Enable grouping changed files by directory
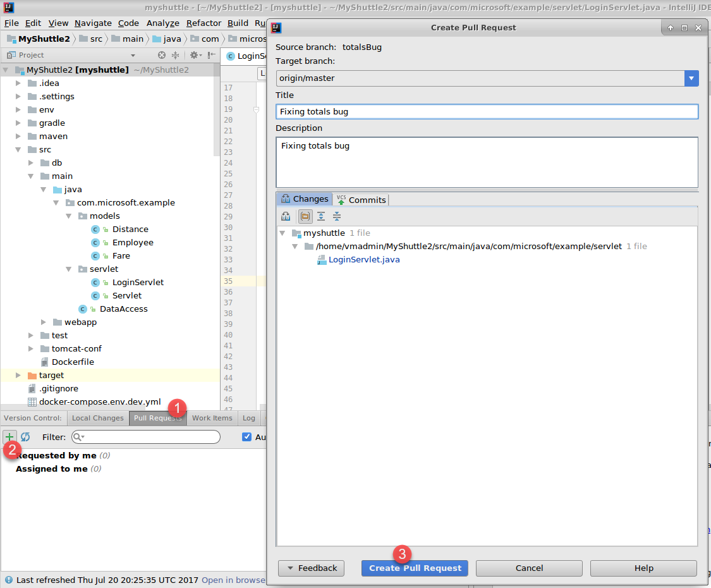 click(x=304, y=216)
